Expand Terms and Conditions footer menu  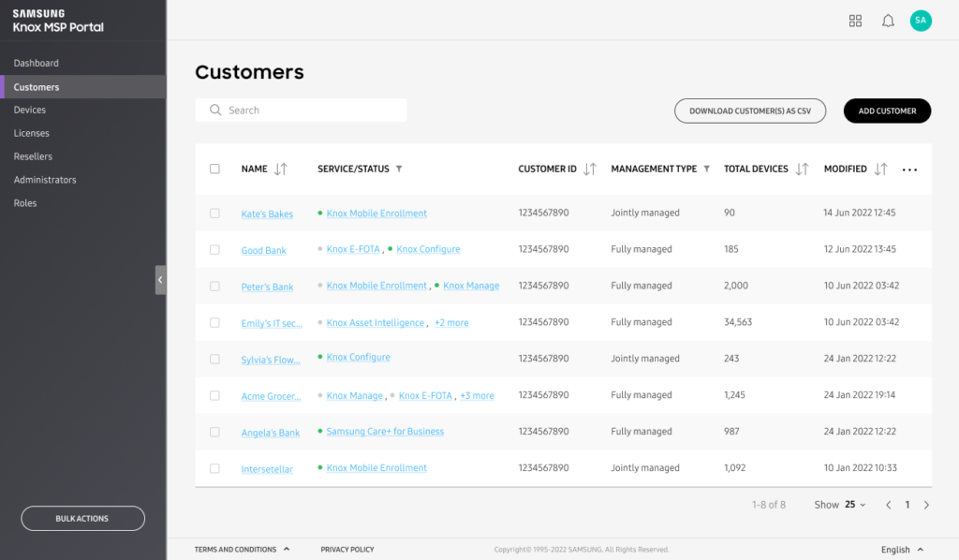point(242,550)
